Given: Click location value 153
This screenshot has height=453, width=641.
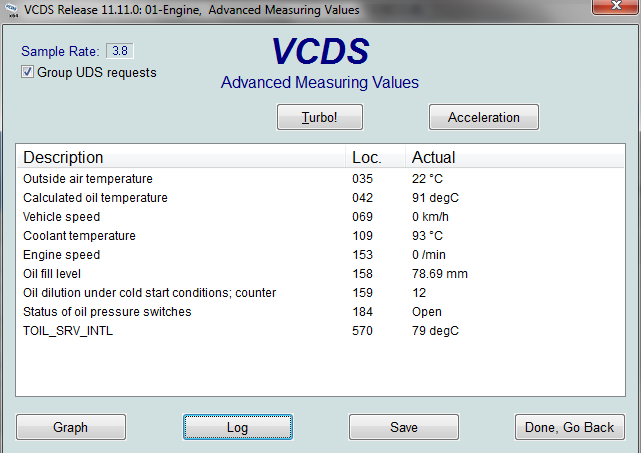Looking at the screenshot, I should click(363, 255).
